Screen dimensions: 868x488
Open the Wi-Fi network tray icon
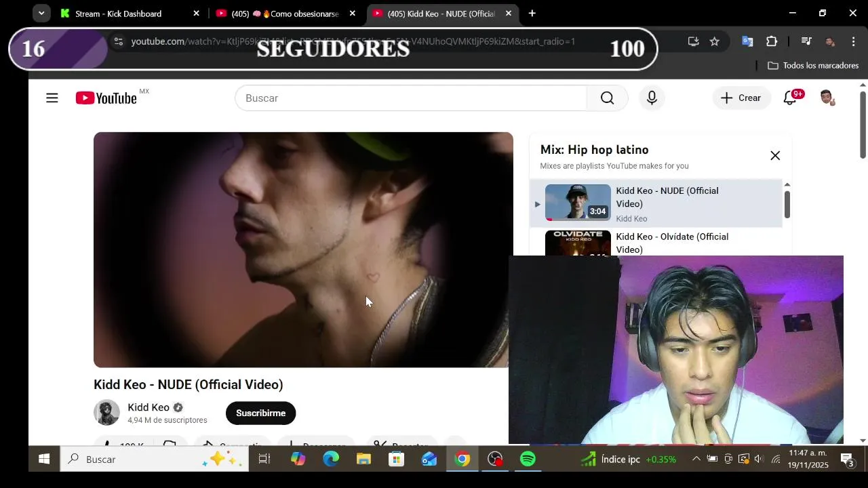(776, 460)
